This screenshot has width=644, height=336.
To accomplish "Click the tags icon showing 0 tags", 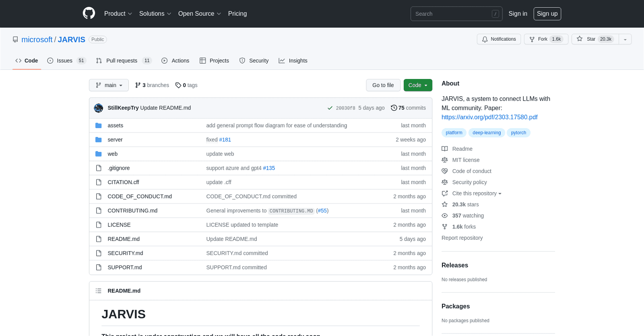I will point(178,85).
